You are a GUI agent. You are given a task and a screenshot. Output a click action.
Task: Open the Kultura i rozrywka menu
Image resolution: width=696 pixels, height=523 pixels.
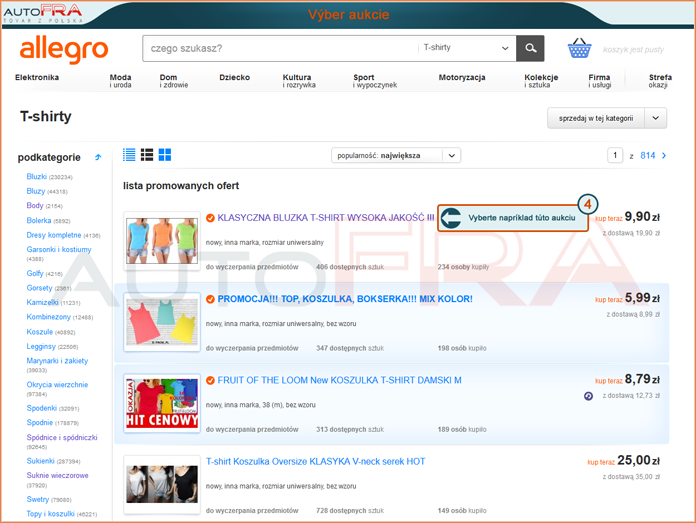tap(299, 81)
